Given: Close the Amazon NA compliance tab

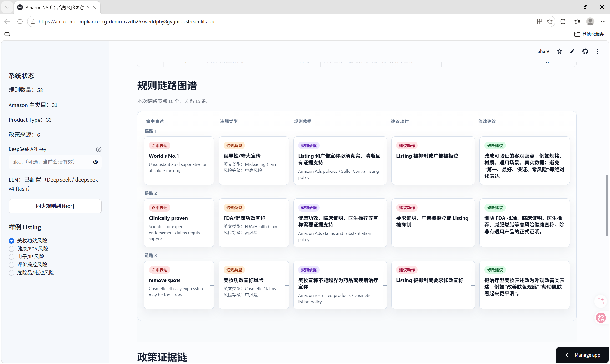Looking at the screenshot, I should [x=94, y=7].
